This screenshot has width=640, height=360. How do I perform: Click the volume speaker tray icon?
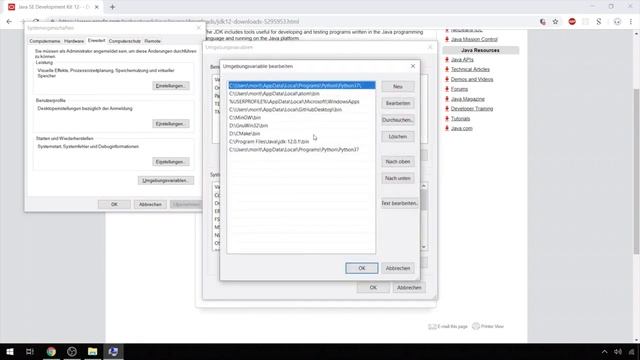pos(618,352)
